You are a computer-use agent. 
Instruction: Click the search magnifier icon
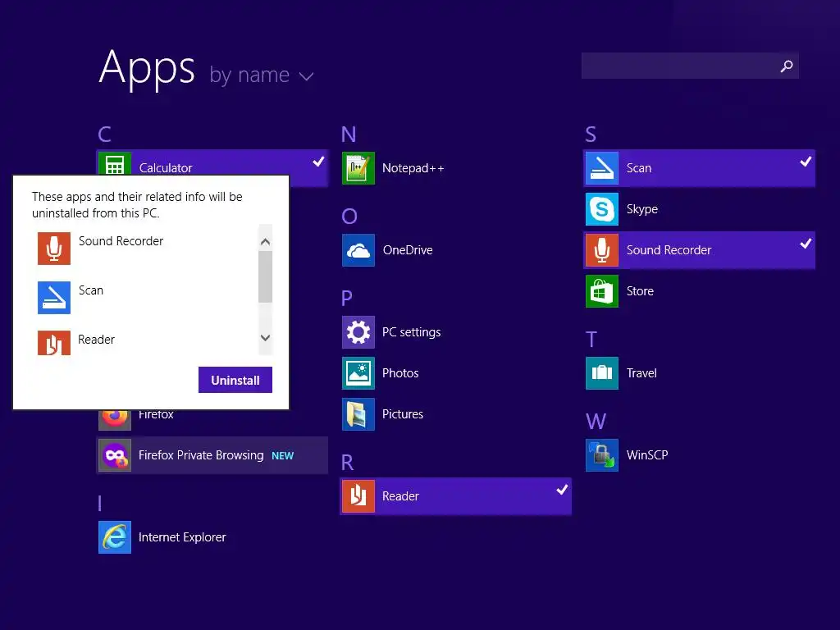click(787, 66)
